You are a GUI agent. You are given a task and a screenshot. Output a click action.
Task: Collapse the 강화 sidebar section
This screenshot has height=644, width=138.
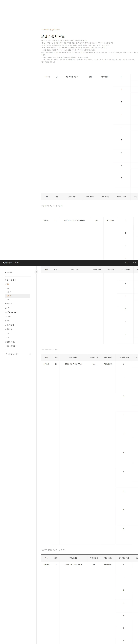point(8,284)
